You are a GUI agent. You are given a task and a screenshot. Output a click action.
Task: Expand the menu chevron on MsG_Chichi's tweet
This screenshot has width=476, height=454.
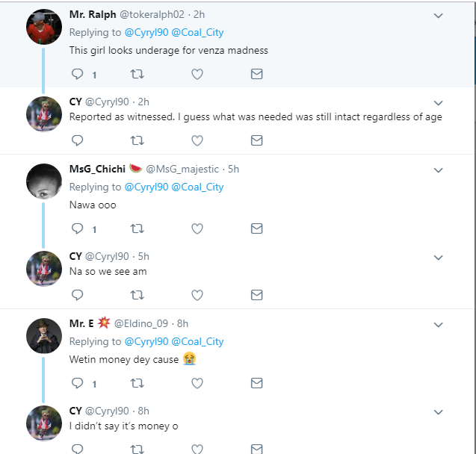(439, 170)
